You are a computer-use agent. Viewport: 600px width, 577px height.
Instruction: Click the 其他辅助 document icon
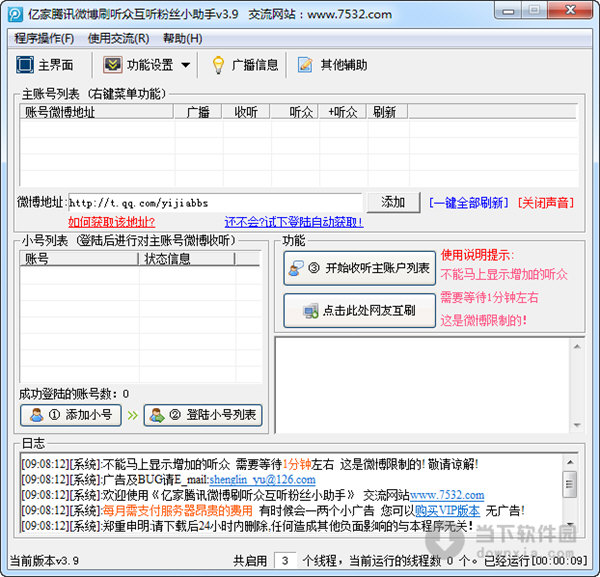point(304,65)
